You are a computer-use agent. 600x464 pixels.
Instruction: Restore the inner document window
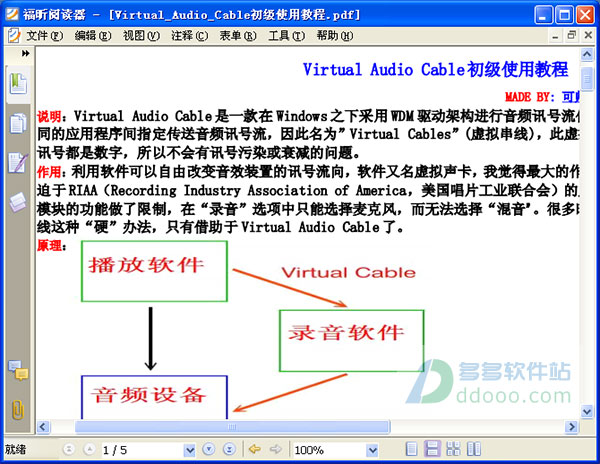point(572,36)
